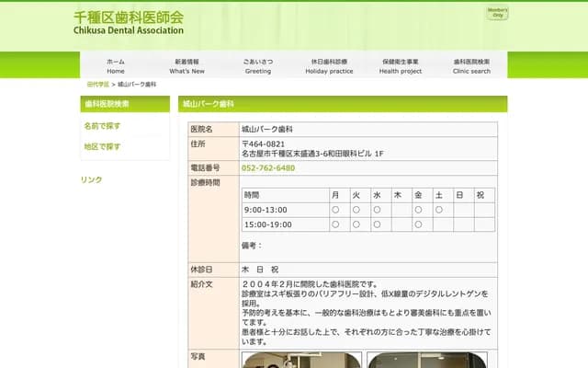Open the リンク sidebar link
Screen dimensions: 588x368
click(92, 180)
